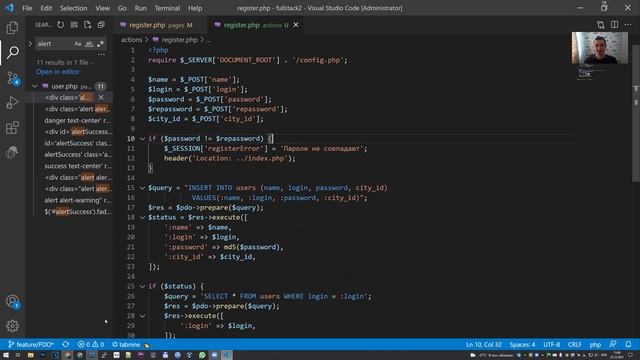Click the 'actions' breadcrumb
The image size is (640, 360).
point(131,40)
